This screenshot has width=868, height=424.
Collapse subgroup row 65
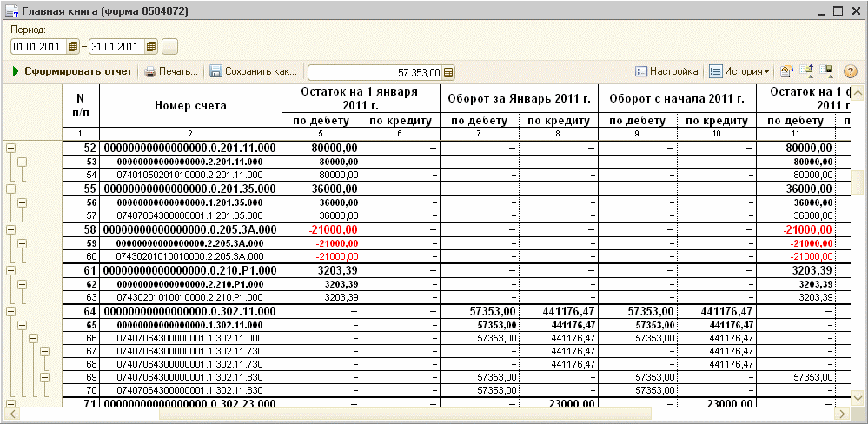pos(22,325)
